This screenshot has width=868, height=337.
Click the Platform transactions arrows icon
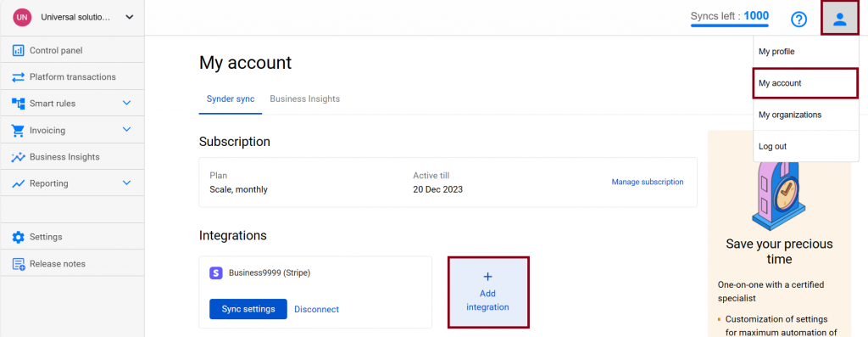coord(19,77)
